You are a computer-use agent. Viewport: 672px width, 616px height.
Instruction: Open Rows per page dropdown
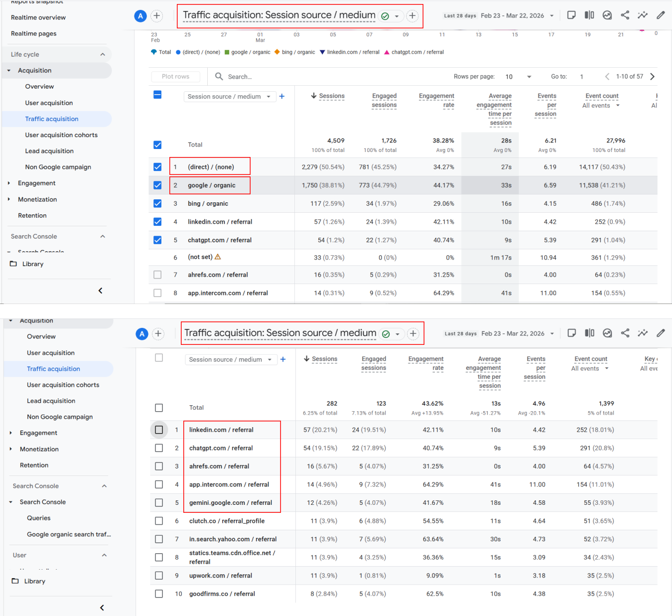519,77
